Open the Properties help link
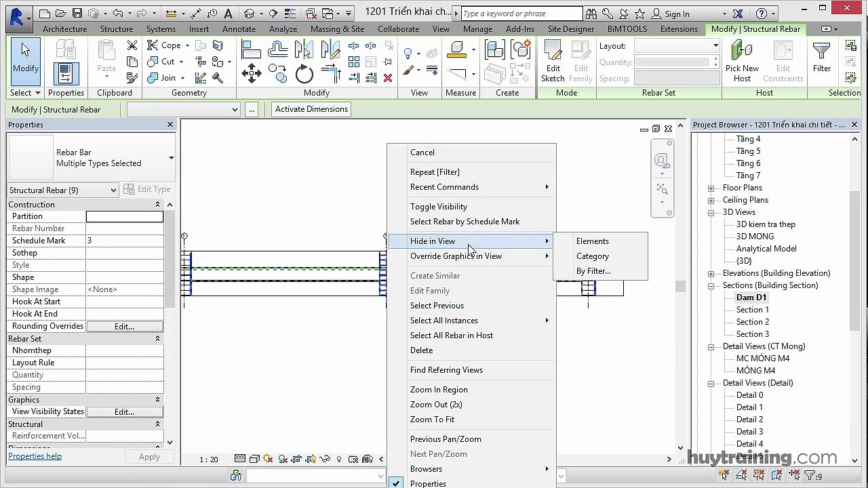 click(35, 456)
